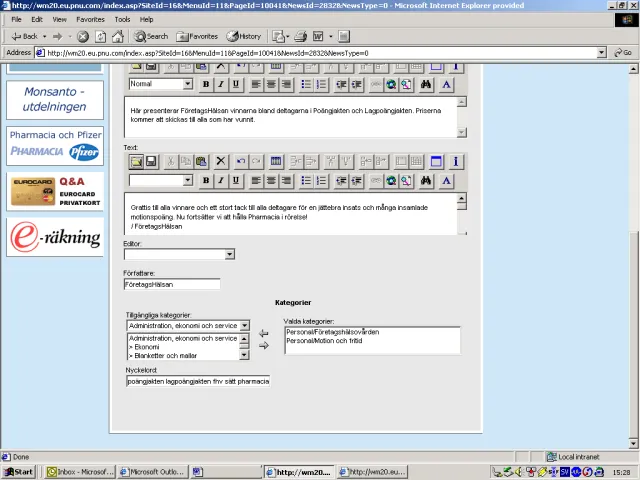The height and width of the screenshot is (480, 640).
Task: Toggle Italic in the Text editor toolbar
Action: 221,180
